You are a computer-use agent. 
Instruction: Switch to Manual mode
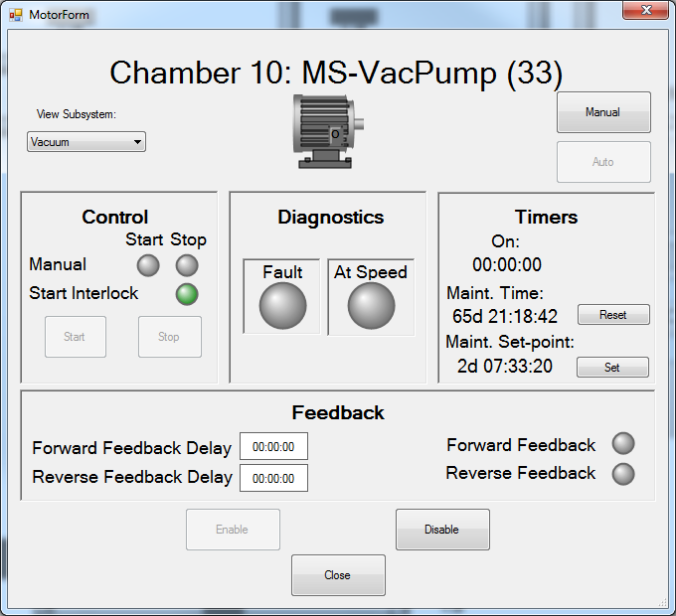[x=602, y=112]
